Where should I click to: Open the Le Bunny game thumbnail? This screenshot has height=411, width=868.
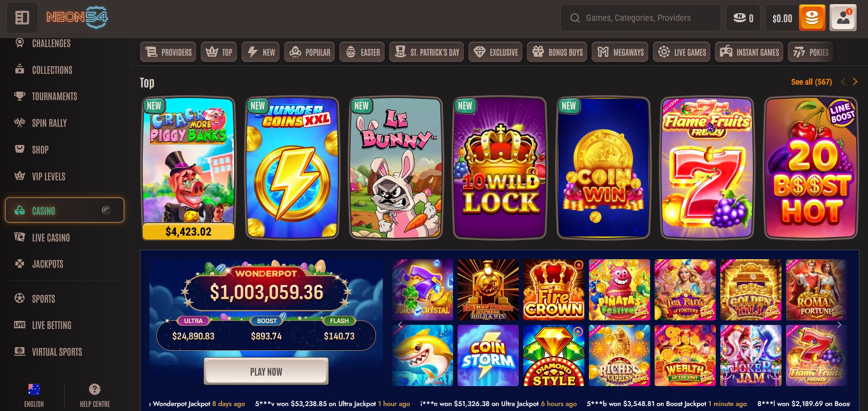(x=396, y=168)
